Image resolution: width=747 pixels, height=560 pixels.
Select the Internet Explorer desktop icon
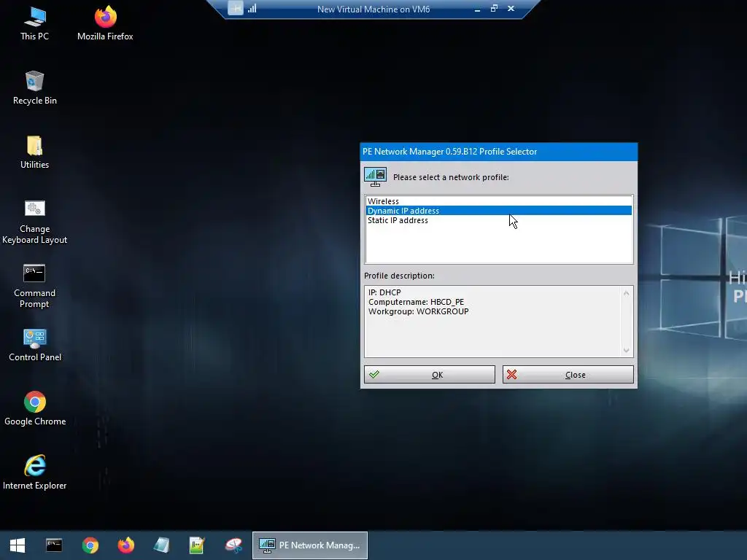click(35, 472)
